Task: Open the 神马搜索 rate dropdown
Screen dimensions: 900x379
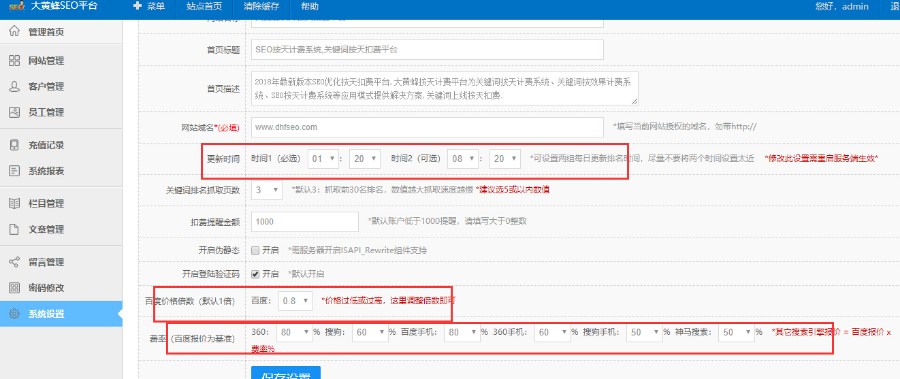Action: pyautogui.click(x=736, y=332)
